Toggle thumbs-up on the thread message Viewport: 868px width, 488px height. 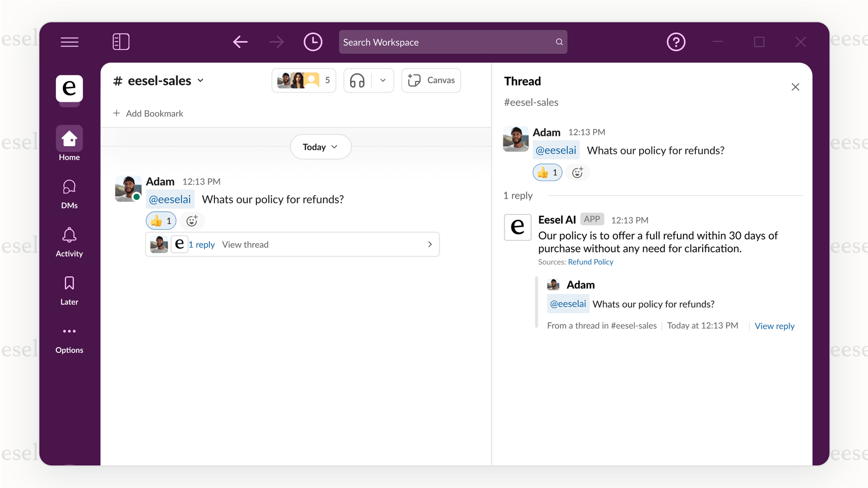point(547,172)
